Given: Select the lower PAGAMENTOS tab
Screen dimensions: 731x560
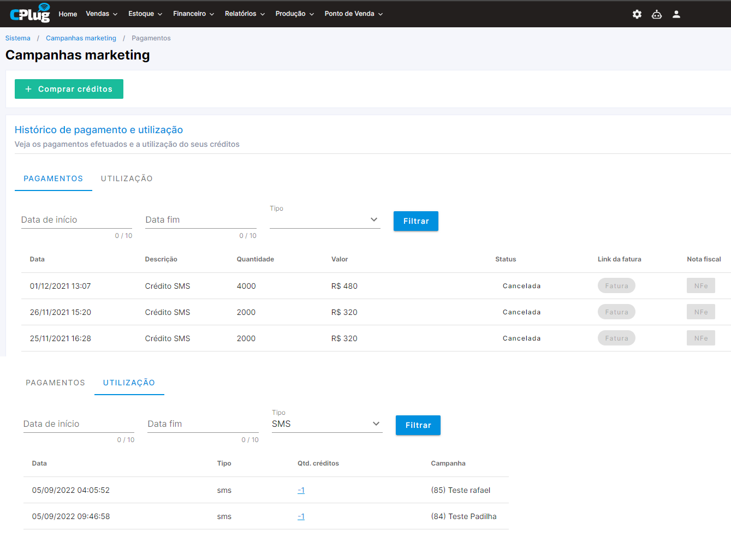Looking at the screenshot, I should tap(56, 383).
